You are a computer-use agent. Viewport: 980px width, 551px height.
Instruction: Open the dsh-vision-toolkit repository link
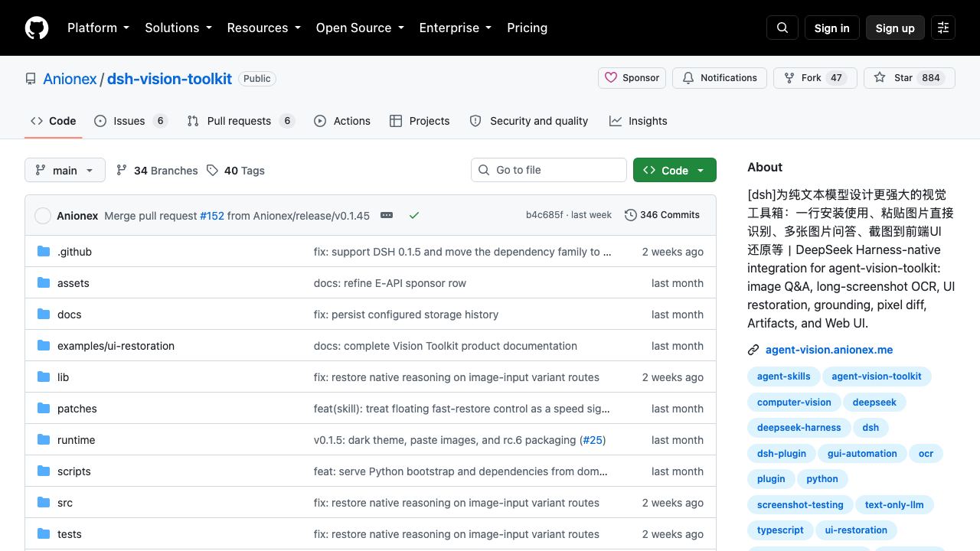[x=169, y=79]
